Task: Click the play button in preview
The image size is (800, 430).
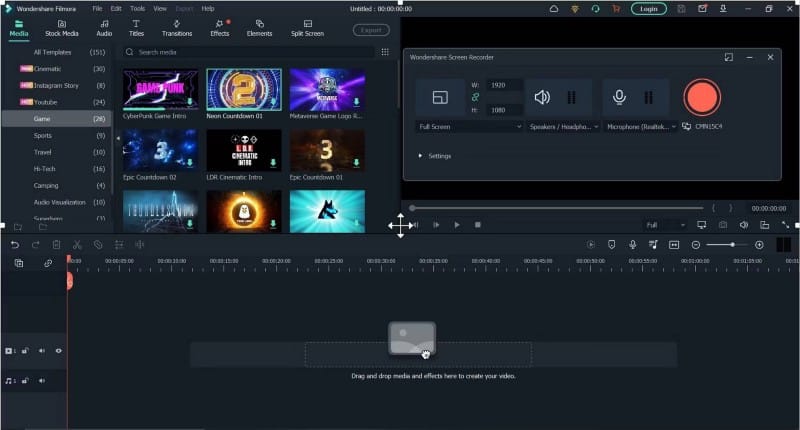Action: click(x=457, y=225)
